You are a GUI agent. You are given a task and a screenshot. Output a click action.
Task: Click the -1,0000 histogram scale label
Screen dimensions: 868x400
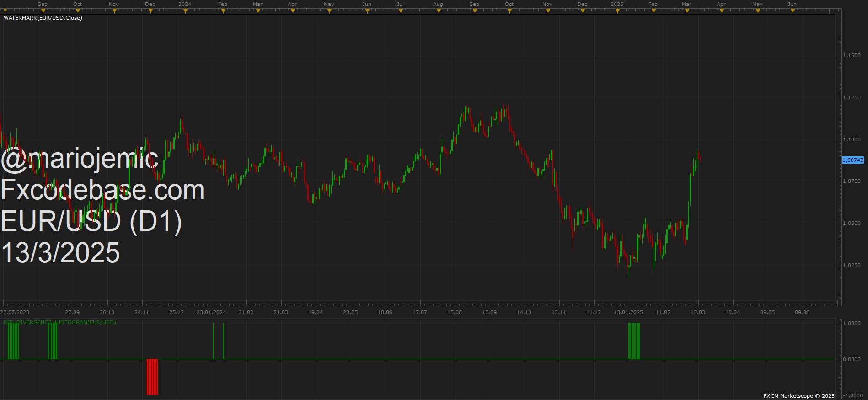tap(852, 395)
